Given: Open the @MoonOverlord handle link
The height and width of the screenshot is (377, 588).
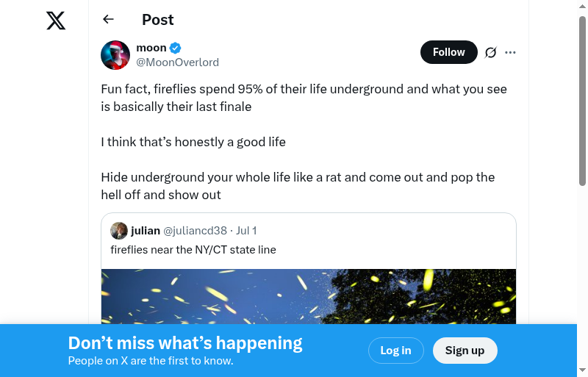Looking at the screenshot, I should 178,62.
